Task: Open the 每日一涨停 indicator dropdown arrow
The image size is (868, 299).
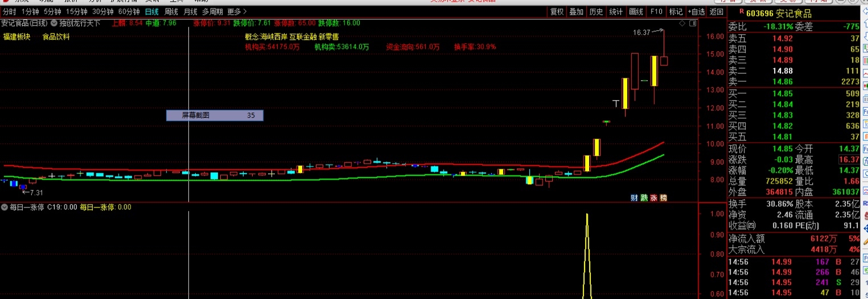Action: tap(5, 207)
